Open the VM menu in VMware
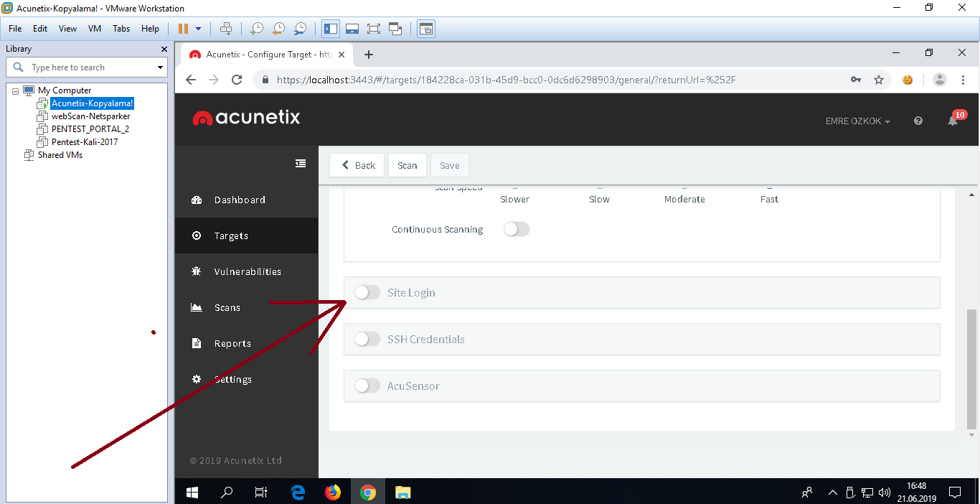 coord(94,29)
